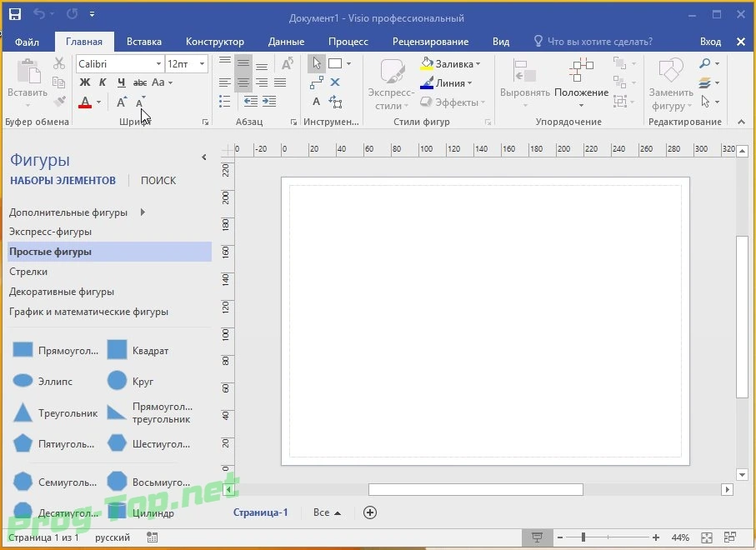Toggle italic К formatting
756x550 pixels.
[x=103, y=82]
